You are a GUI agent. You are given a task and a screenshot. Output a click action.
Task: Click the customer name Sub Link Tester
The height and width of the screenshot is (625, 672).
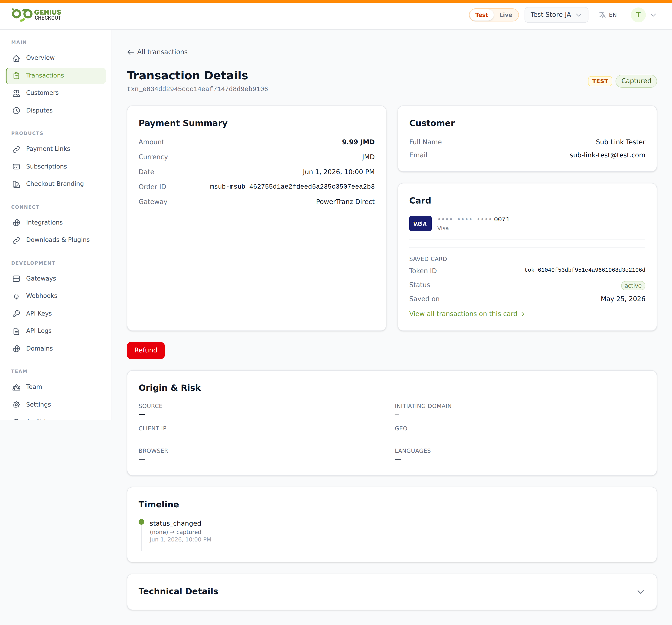[620, 142]
